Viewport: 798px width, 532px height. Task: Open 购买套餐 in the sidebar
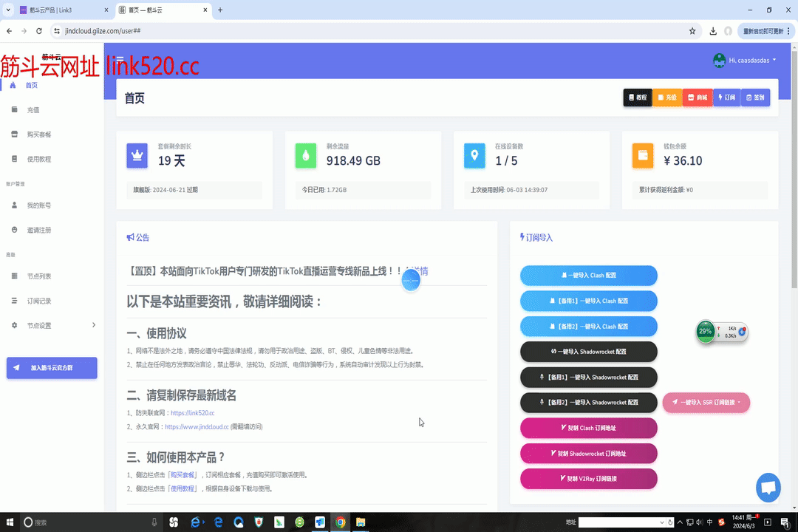coord(39,134)
